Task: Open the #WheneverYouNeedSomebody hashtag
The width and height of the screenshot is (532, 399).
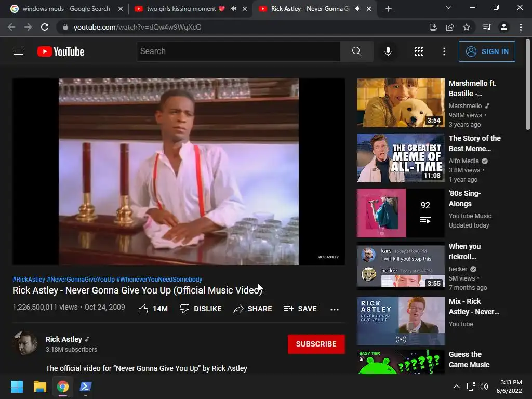Action: [x=159, y=279]
